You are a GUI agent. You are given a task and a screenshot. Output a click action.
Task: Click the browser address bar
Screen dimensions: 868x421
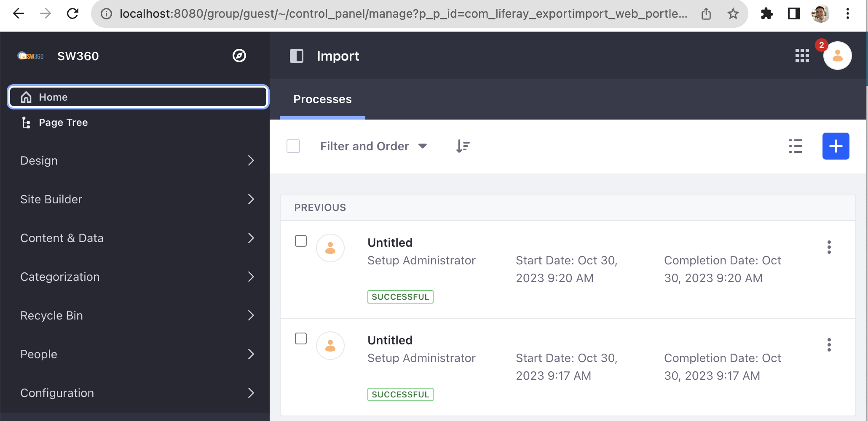click(x=402, y=13)
